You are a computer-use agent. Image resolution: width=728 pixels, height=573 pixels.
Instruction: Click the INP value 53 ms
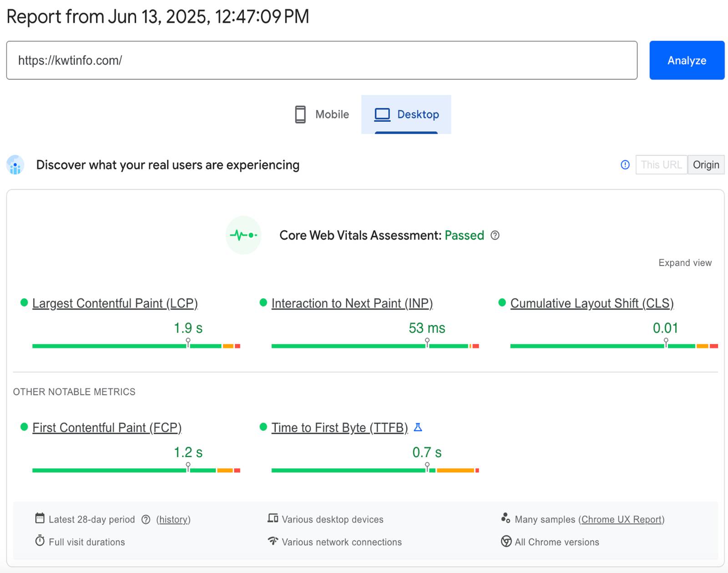(x=427, y=328)
